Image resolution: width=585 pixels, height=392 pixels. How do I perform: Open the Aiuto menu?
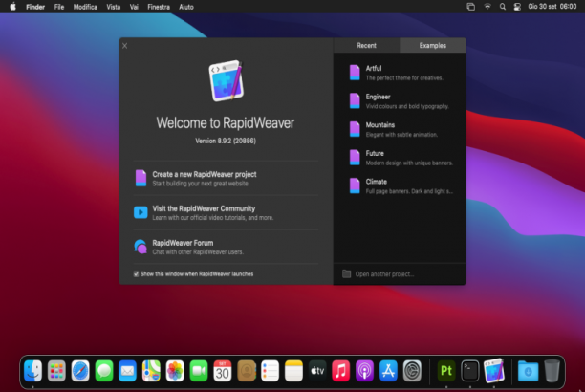click(x=186, y=7)
